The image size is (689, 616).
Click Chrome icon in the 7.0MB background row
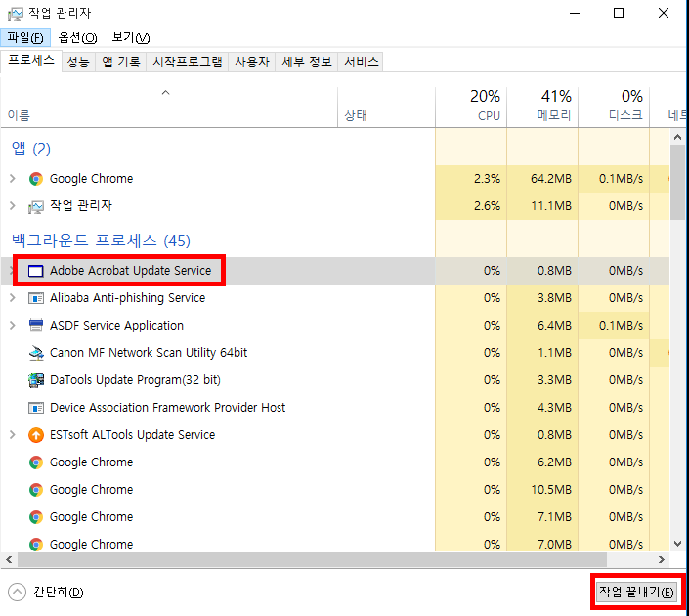[36, 545]
